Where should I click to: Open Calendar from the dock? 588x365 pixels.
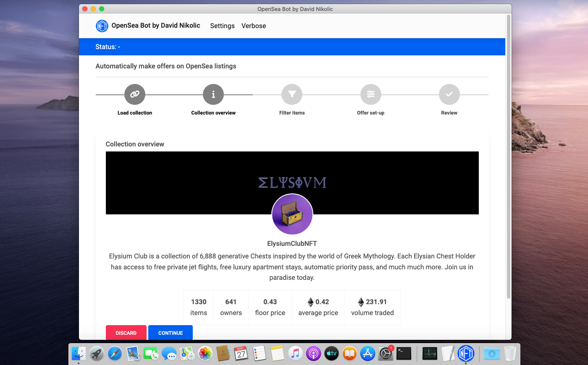coord(241,354)
